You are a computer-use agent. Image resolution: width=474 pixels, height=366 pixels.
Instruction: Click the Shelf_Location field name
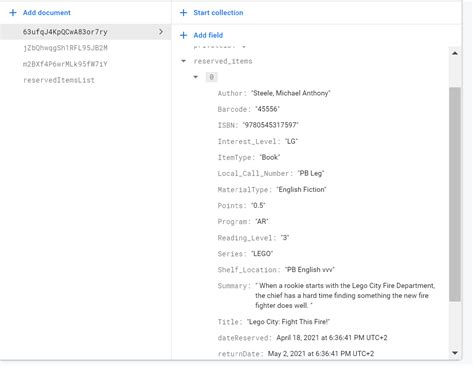[x=249, y=270]
